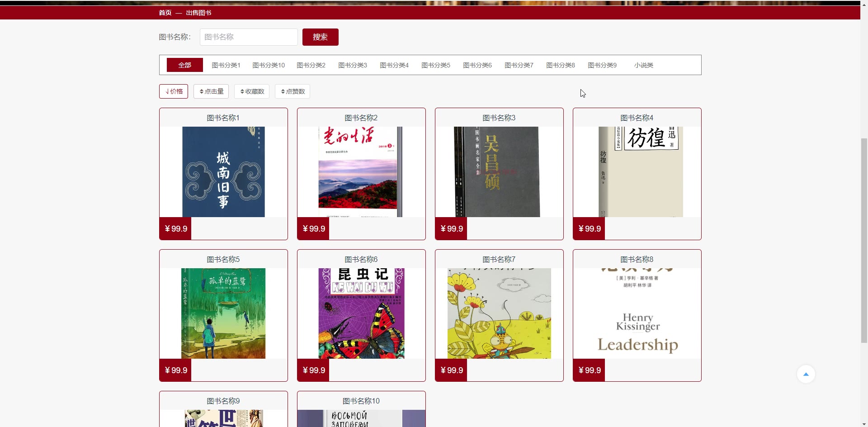
Task: Open the cover image of 图书名称10
Action: pyautogui.click(x=361, y=418)
